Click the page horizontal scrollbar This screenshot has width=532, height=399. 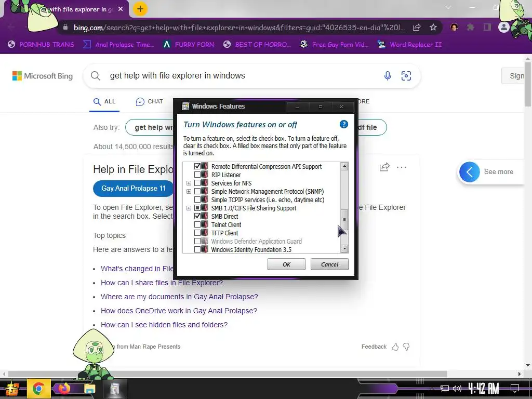(x=228, y=374)
